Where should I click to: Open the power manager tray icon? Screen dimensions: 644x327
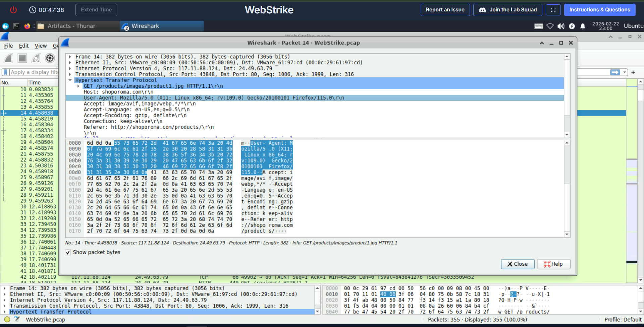[x=572, y=26]
